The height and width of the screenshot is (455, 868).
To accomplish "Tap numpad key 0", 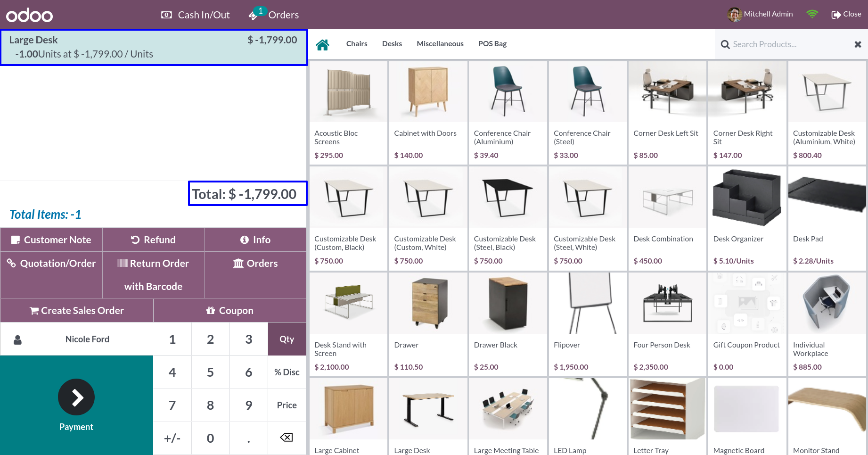I will pos(211,438).
